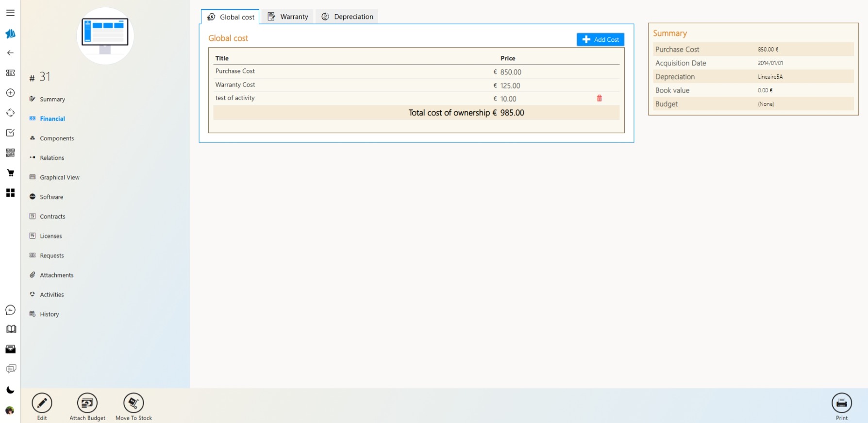This screenshot has height=423, width=868.
Task: Open the History section
Action: (x=49, y=314)
